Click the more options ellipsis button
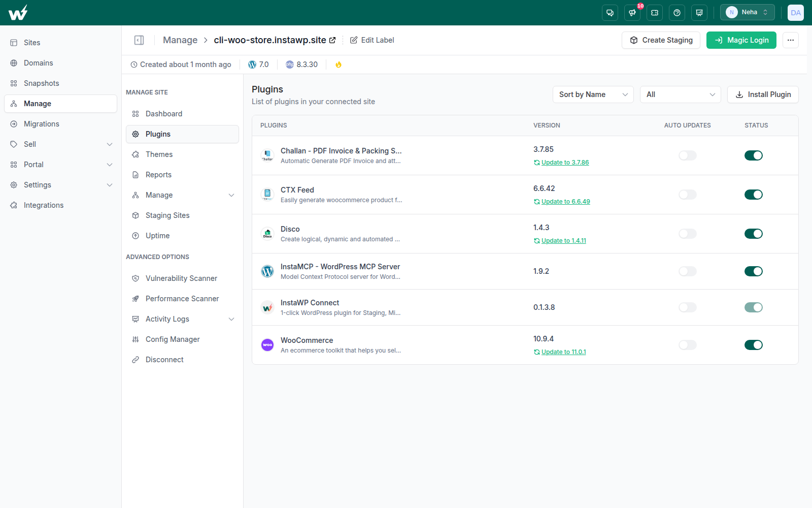Image resolution: width=812 pixels, height=508 pixels. (x=791, y=40)
